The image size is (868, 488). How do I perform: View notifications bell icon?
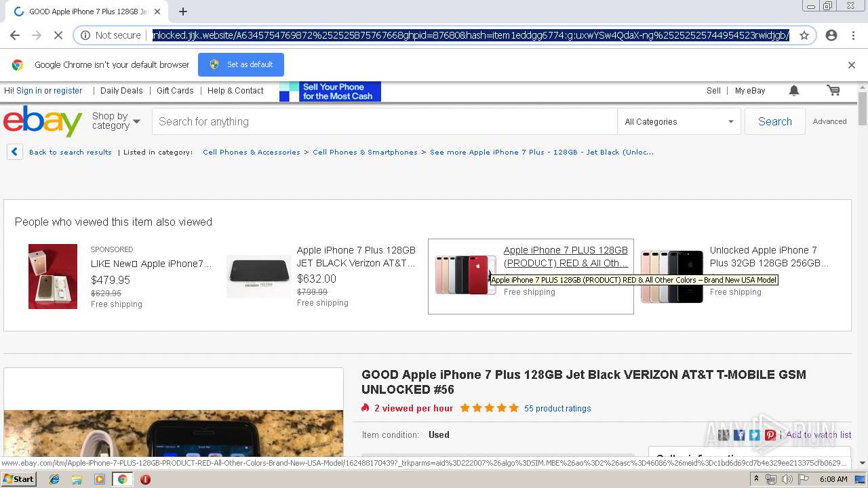pyautogui.click(x=794, y=91)
